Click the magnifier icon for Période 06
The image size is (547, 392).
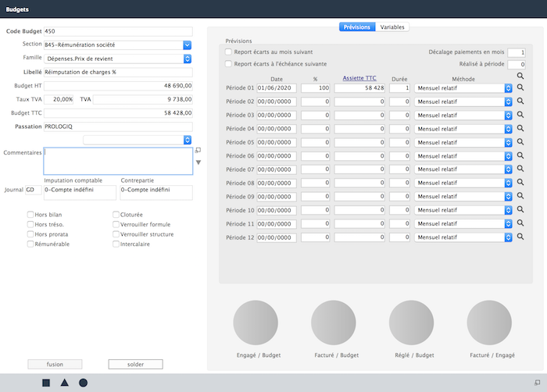tap(520, 155)
